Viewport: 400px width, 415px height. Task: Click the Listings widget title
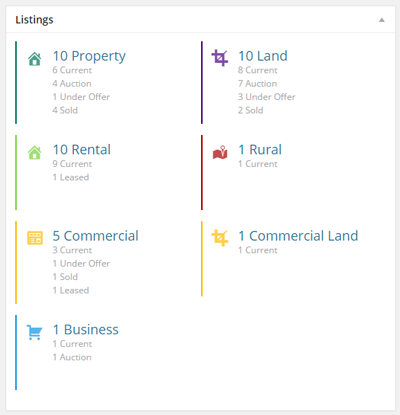[34, 20]
